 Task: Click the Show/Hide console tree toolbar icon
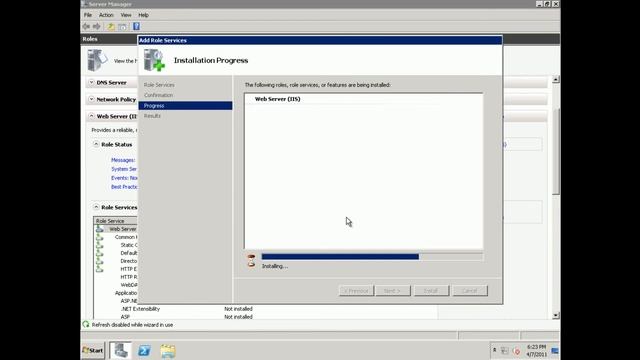click(x=122, y=27)
